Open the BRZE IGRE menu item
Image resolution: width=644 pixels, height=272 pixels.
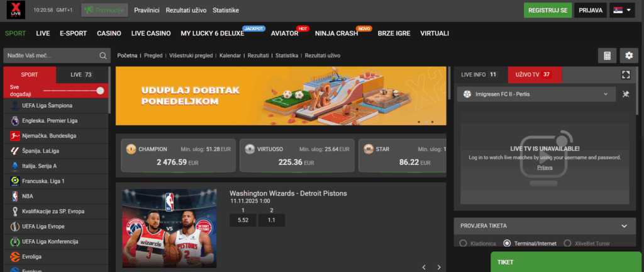(x=394, y=34)
